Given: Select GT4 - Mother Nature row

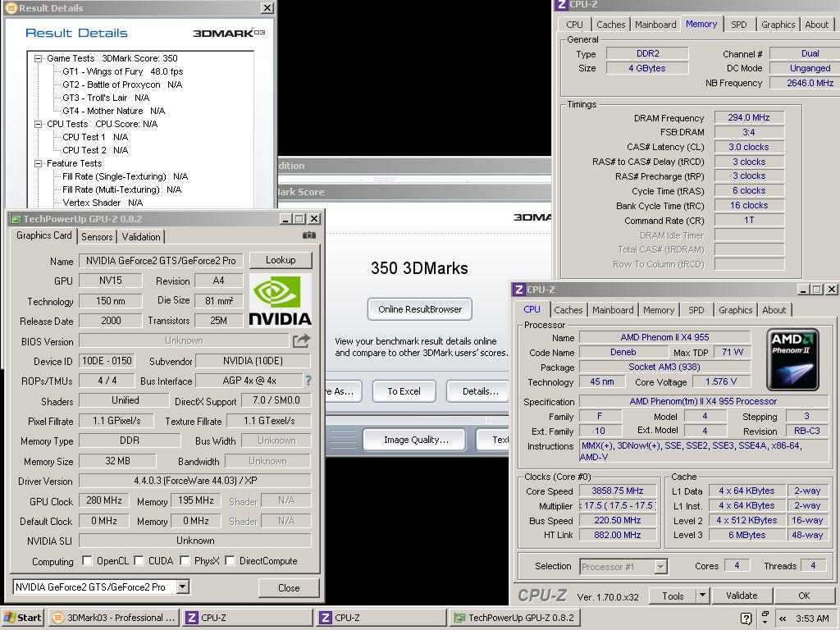Looking at the screenshot, I should coord(113,111).
